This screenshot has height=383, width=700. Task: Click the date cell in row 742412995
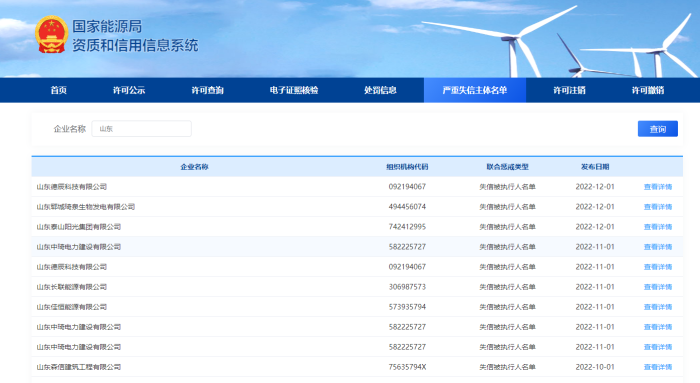[x=595, y=227]
